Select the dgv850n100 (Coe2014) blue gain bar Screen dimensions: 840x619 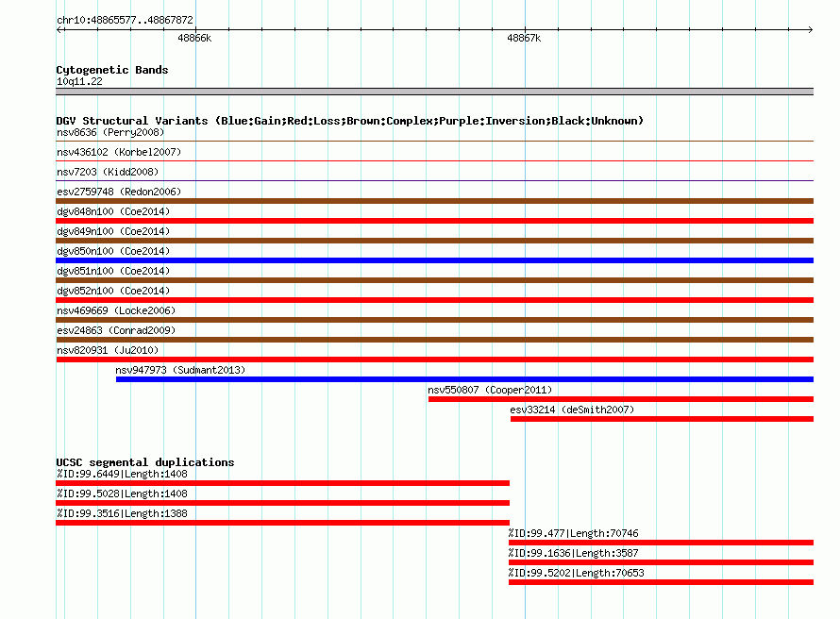click(434, 260)
